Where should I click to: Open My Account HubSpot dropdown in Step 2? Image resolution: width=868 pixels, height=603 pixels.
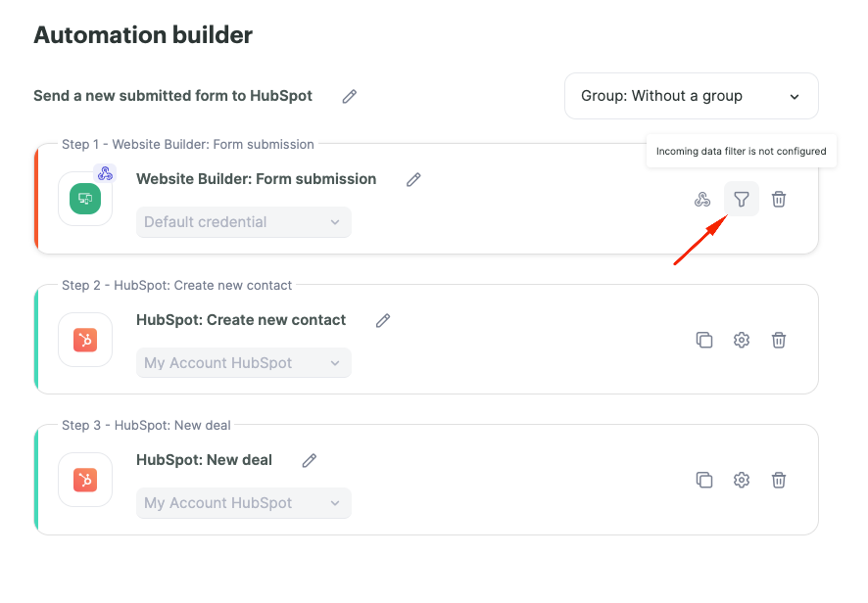click(244, 363)
